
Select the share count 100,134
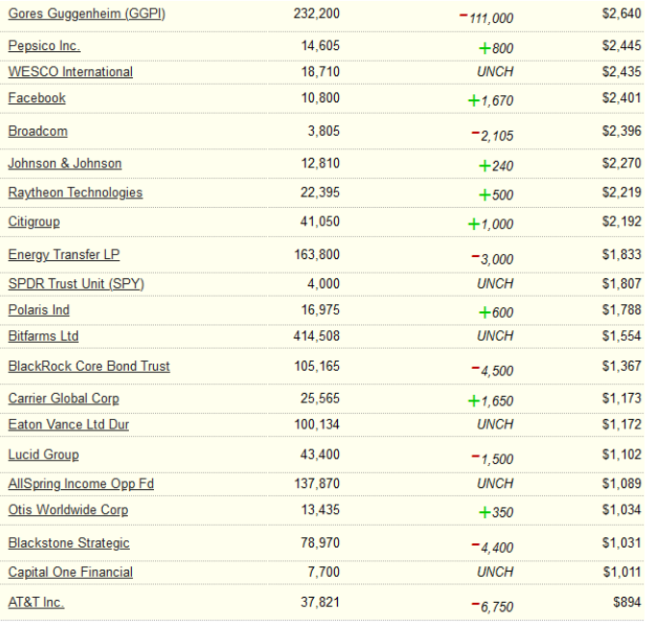click(317, 425)
